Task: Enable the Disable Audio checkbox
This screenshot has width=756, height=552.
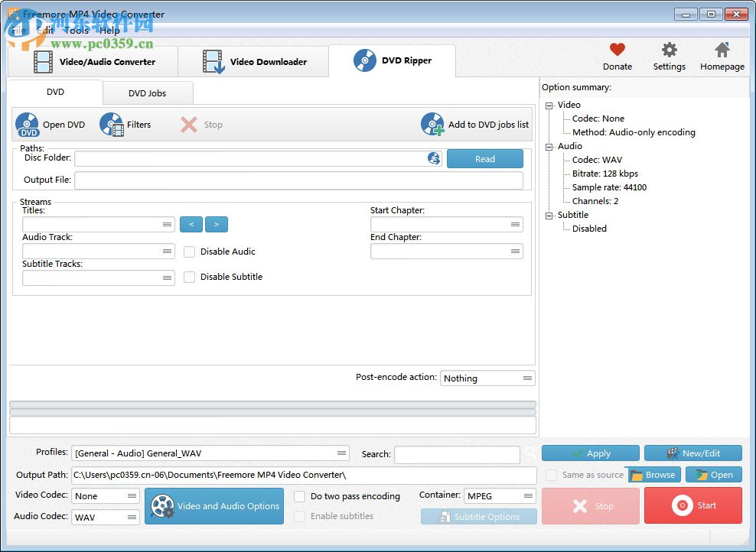Action: (189, 251)
